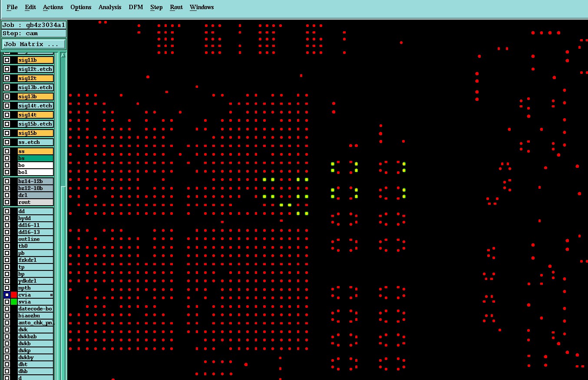Select the dd16-11 layer name
The height and width of the screenshot is (380, 588).
(36, 225)
